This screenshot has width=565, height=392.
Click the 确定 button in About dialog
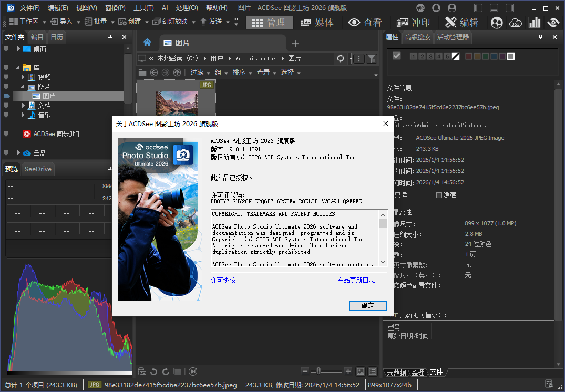368,305
